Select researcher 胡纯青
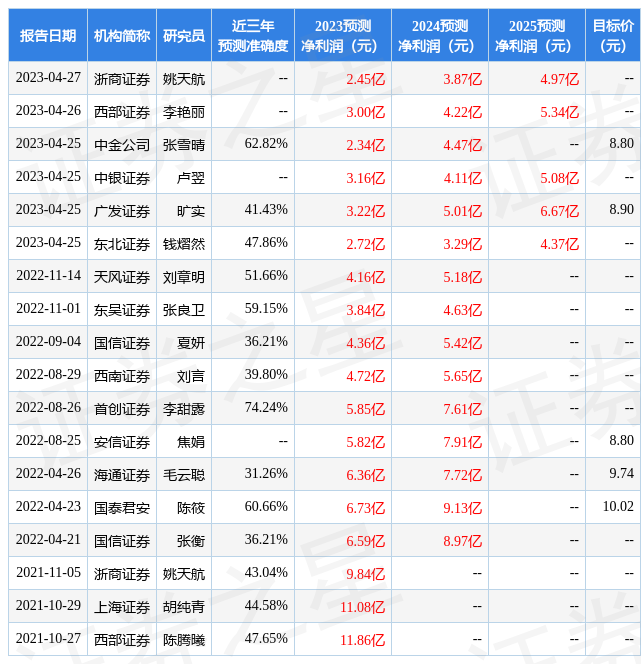 184,607
